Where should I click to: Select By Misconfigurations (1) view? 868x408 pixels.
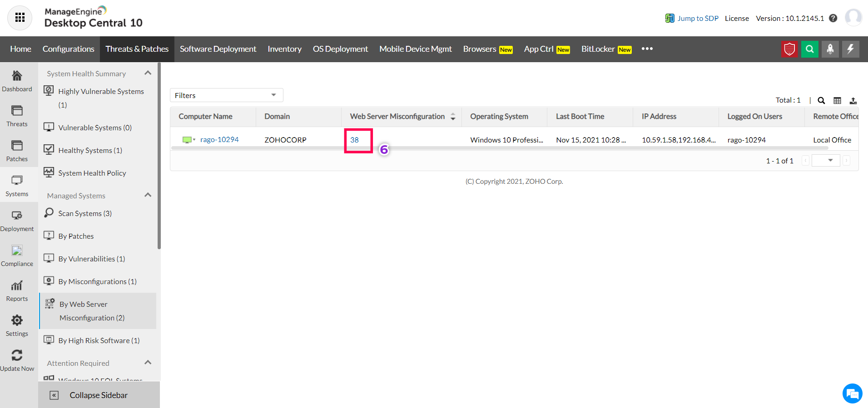97,281
